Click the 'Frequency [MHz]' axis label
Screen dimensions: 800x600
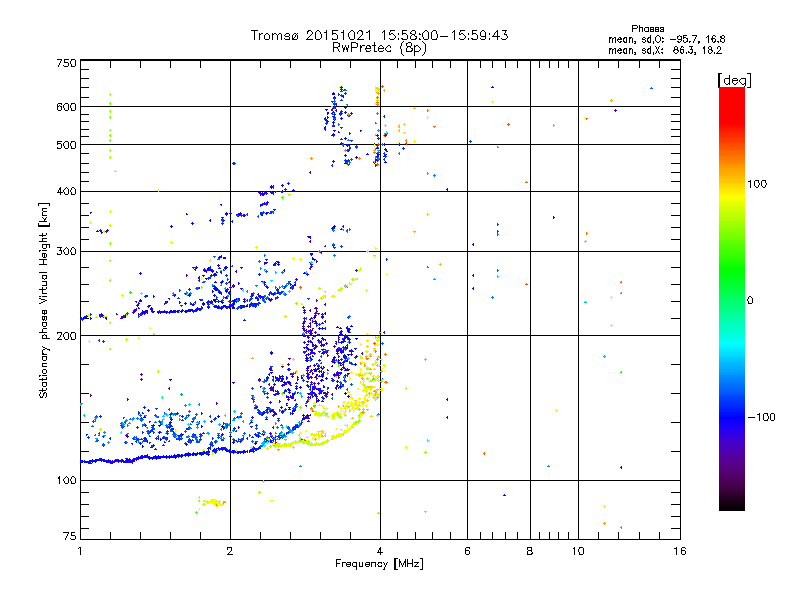[x=379, y=564]
